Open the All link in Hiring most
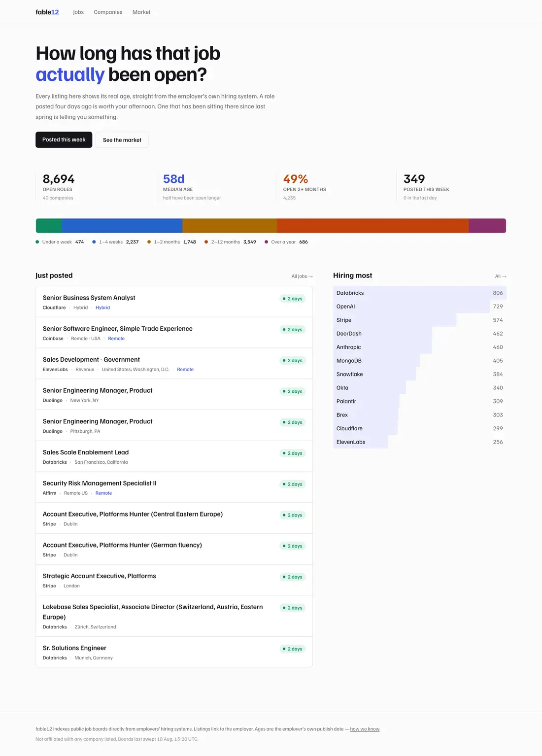 [x=501, y=276]
